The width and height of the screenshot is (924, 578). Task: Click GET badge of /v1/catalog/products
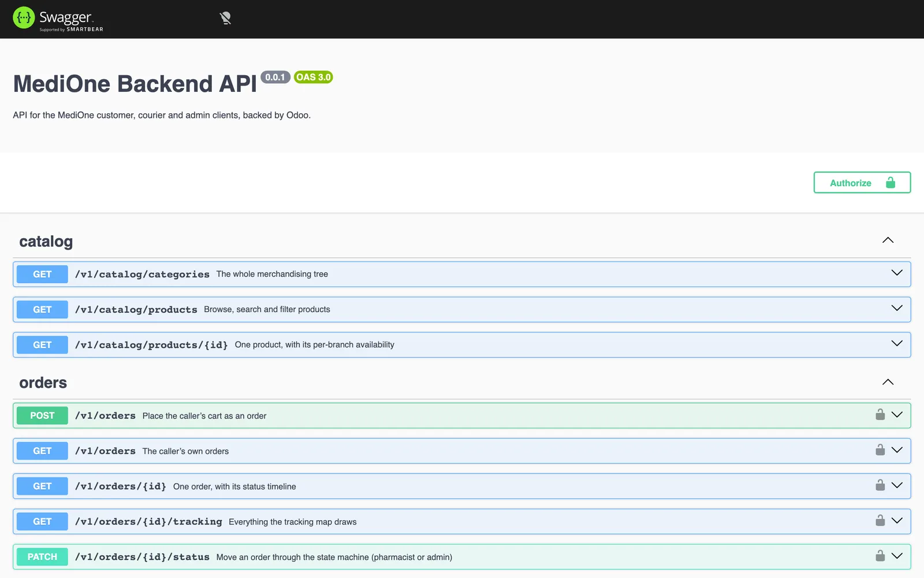tap(42, 309)
